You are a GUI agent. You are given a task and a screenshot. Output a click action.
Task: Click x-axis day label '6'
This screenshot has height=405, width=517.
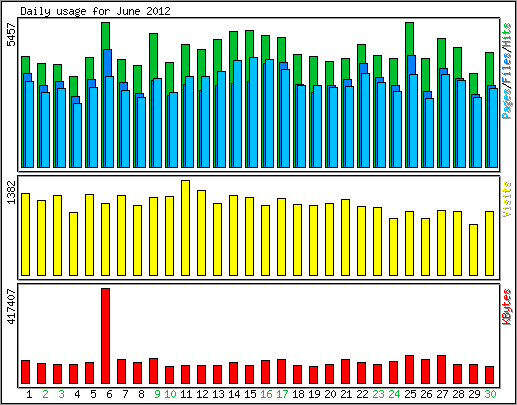tap(109, 394)
